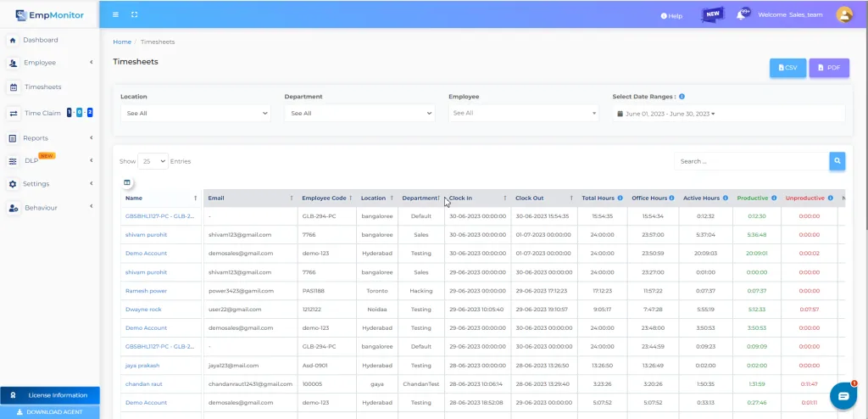Open Dashboard from the sidebar
Image resolution: width=868 pixels, height=419 pixels.
(x=40, y=40)
